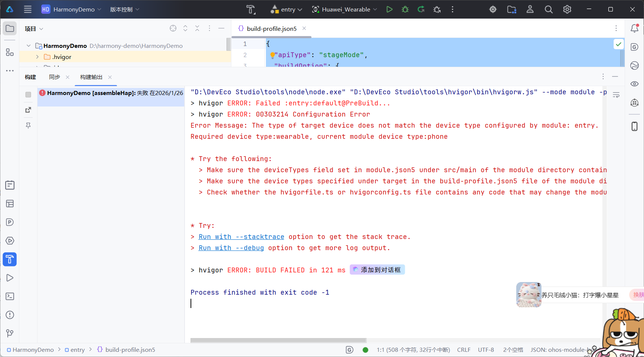This screenshot has height=357, width=644.
Task: Click the hot reload refresh icon
Action: pyautogui.click(x=421, y=9)
